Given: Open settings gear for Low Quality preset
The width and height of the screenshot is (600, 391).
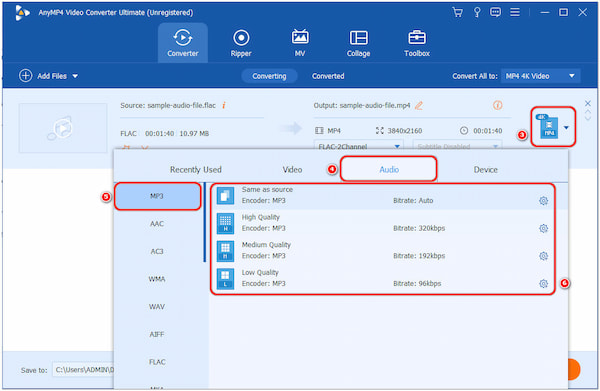Looking at the screenshot, I should [x=543, y=283].
